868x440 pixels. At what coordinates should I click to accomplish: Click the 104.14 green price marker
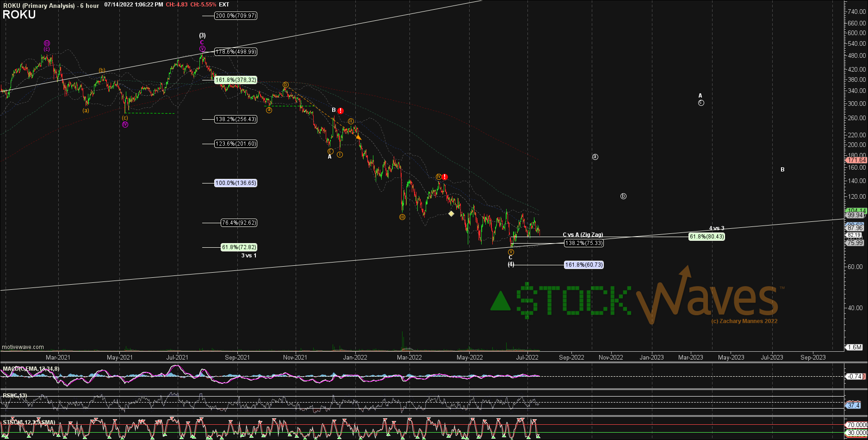tap(856, 211)
